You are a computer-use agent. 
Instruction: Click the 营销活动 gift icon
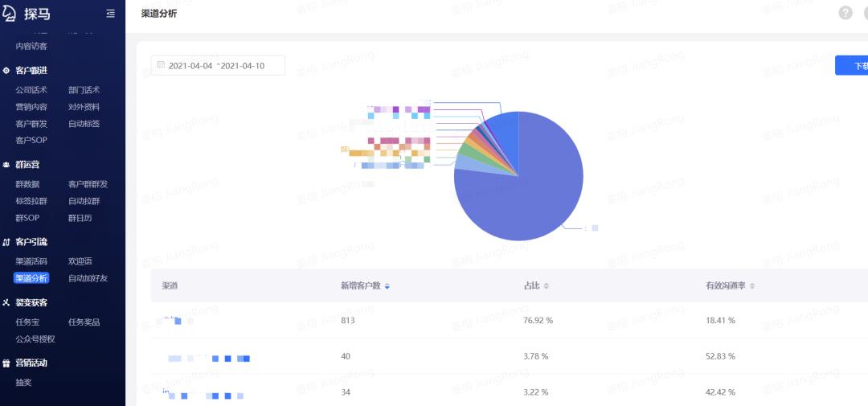[x=6, y=363]
